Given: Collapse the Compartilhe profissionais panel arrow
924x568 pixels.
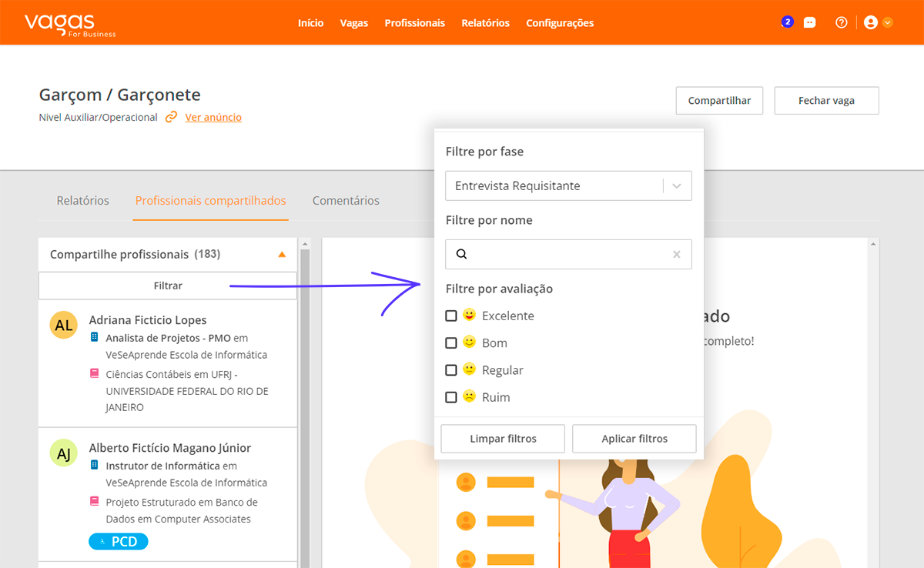Looking at the screenshot, I should [x=282, y=254].
